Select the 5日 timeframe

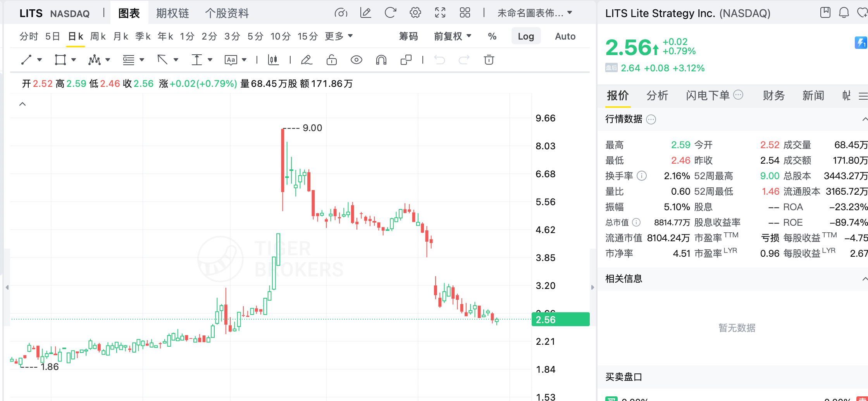(x=53, y=36)
